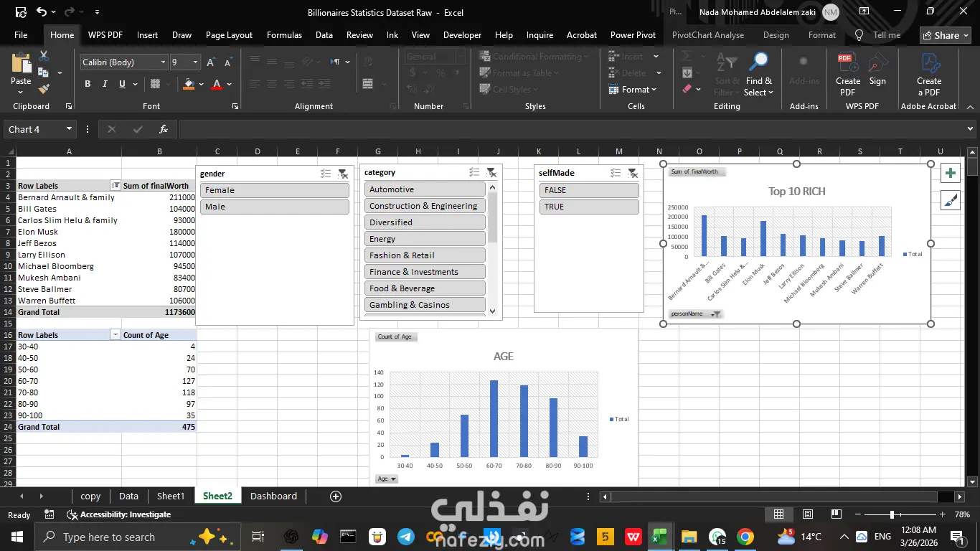Click the Clear eraser icon in Editing
The image size is (980, 551).
pyautogui.click(x=687, y=89)
